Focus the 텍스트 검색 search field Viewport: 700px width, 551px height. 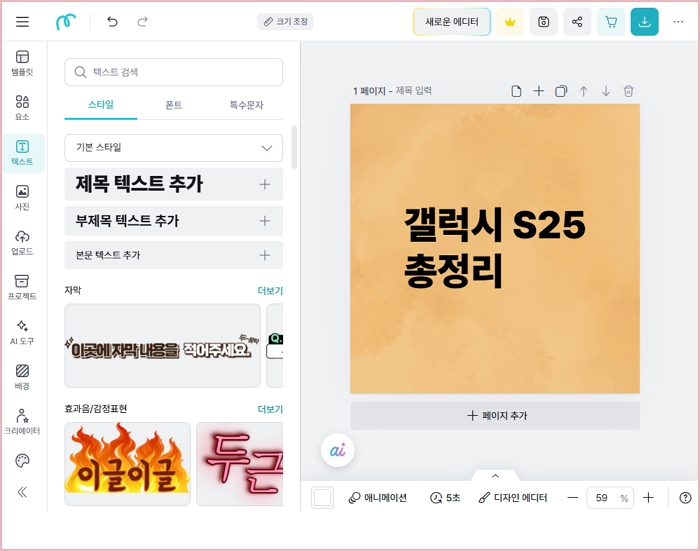tap(174, 72)
